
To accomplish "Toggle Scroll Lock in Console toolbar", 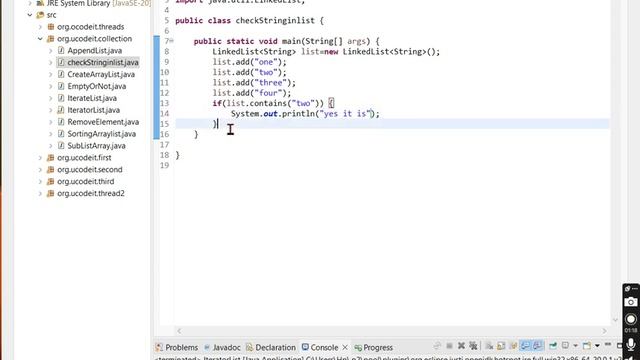I will 501,346.
